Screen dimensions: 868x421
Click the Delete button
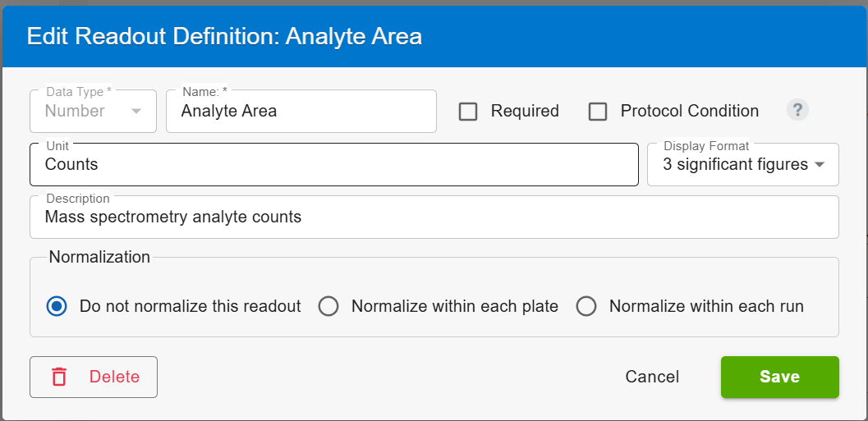pyautogui.click(x=94, y=377)
